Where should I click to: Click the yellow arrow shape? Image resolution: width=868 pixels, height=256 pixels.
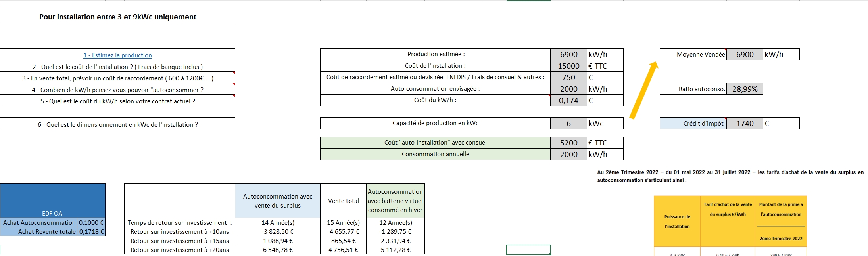point(643,90)
